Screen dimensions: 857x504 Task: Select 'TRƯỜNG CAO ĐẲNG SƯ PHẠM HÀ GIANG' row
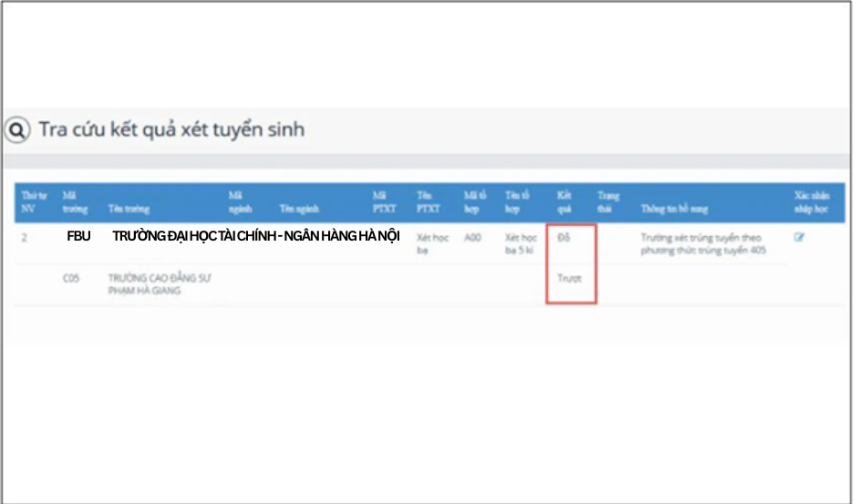pos(159,284)
